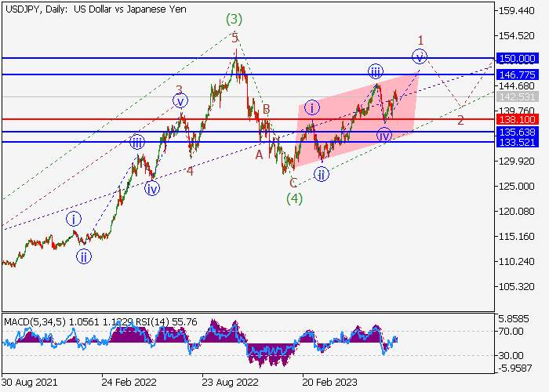The image size is (549, 392).
Task: Click the 120.080 price scale value
Action: pyautogui.click(x=516, y=212)
